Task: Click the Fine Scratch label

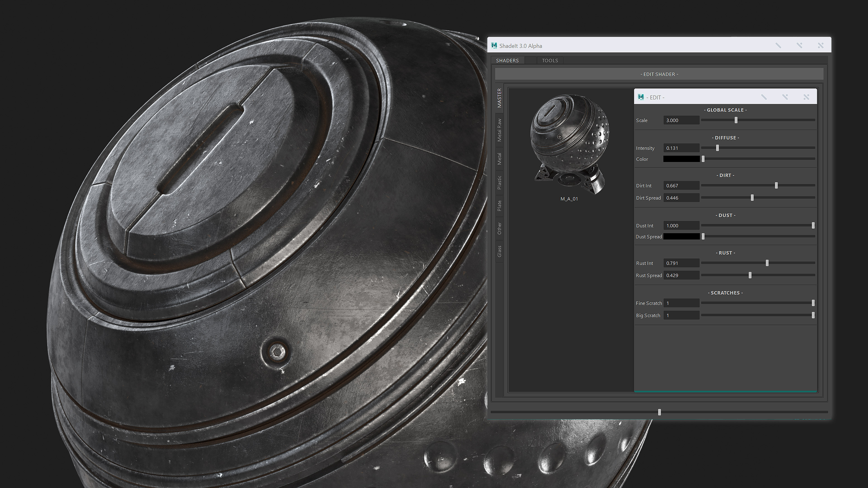Action: click(649, 303)
